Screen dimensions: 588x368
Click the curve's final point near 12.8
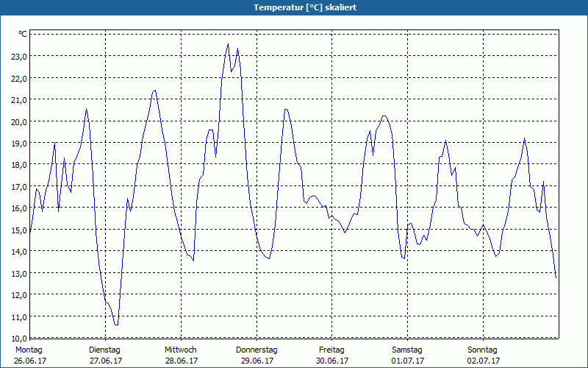click(556, 277)
